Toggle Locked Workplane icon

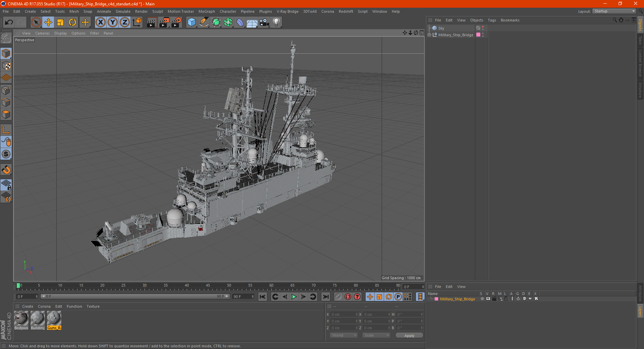coord(6,185)
